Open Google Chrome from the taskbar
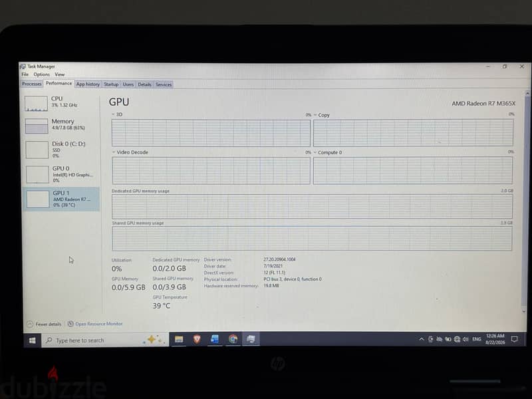Image resolution: width=532 pixels, height=399 pixels. (x=233, y=338)
